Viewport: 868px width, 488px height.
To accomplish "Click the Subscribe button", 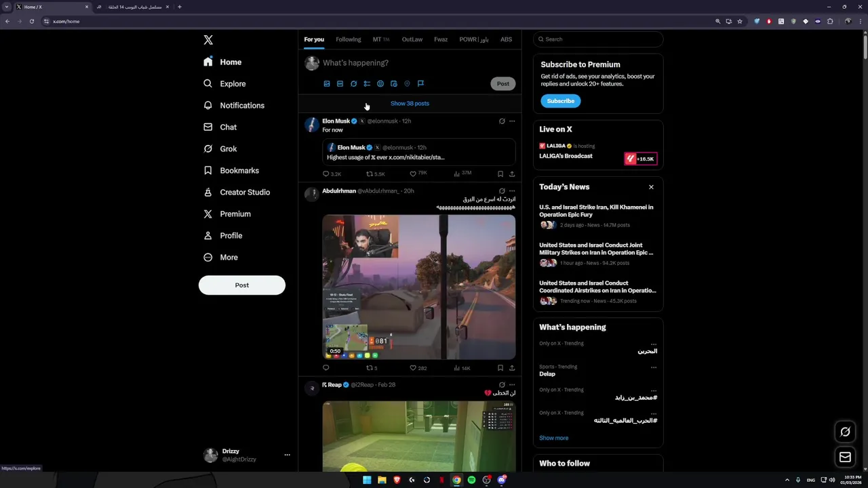I will tap(561, 101).
